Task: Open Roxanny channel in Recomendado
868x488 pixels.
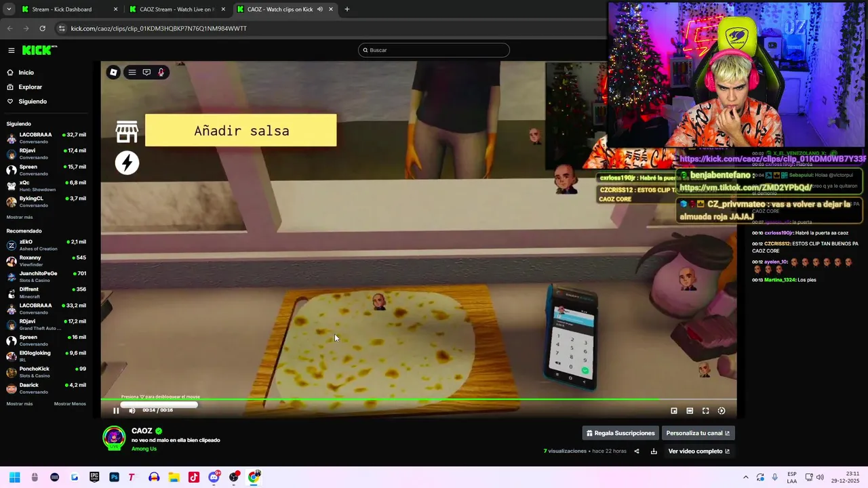Action: click(x=46, y=261)
